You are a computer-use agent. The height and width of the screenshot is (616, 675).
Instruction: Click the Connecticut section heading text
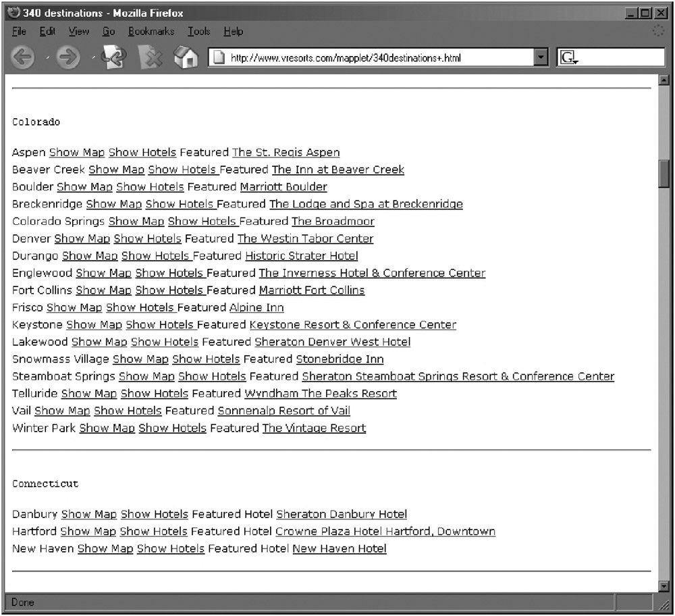(45, 484)
